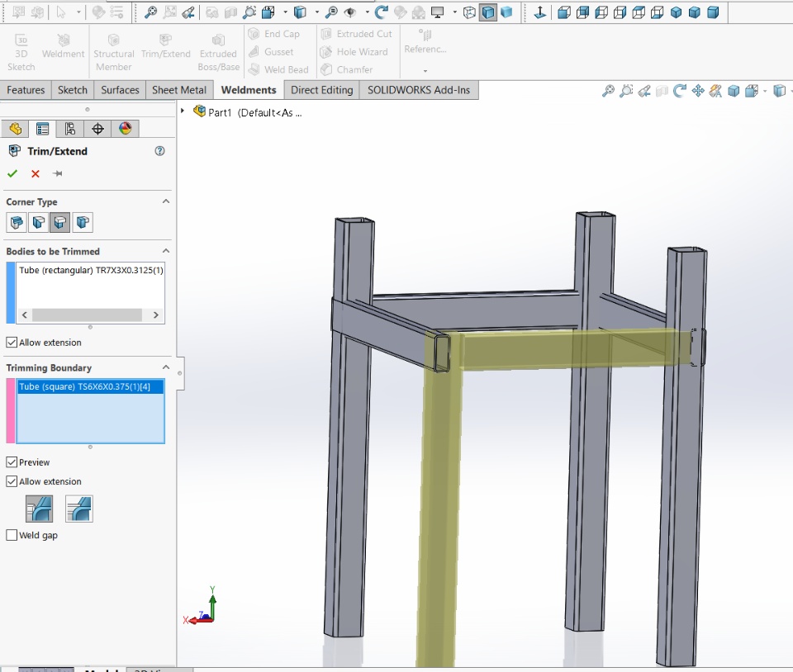The height and width of the screenshot is (672, 793).
Task: Click the pushpin keep-visible icon
Action: [58, 173]
